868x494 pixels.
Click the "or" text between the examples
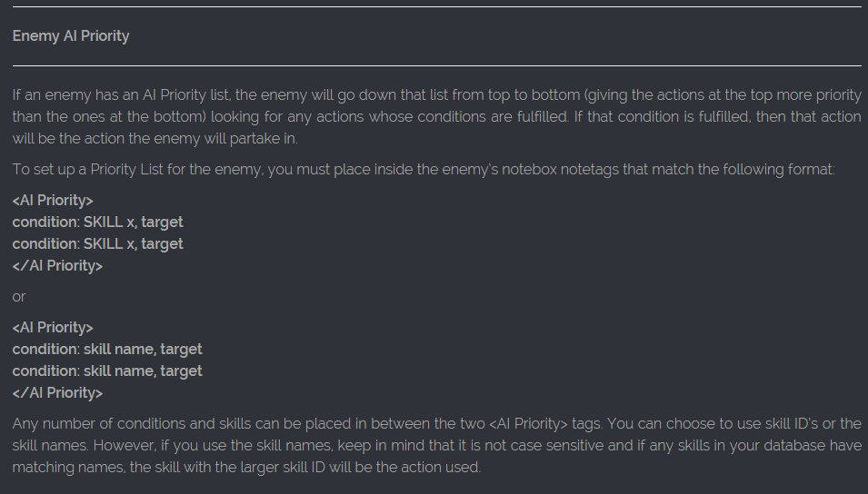pos(19,296)
